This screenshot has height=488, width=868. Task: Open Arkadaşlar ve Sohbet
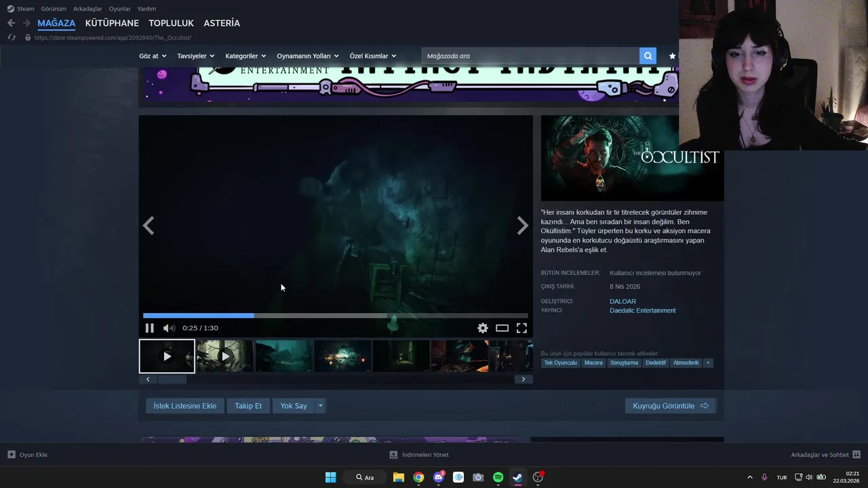point(825,455)
